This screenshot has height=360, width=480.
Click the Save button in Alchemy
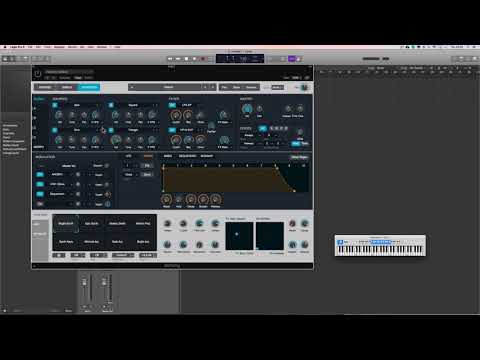pyautogui.click(x=237, y=87)
